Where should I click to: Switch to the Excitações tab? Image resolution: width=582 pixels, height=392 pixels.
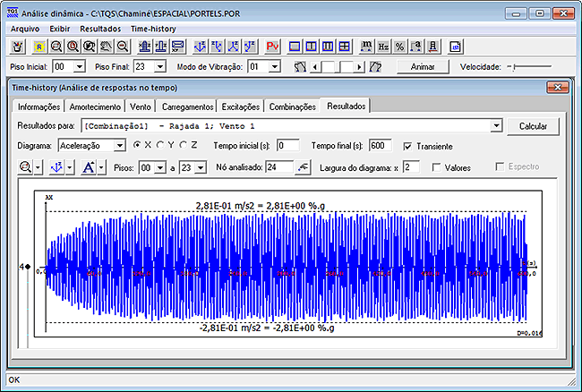tap(241, 107)
